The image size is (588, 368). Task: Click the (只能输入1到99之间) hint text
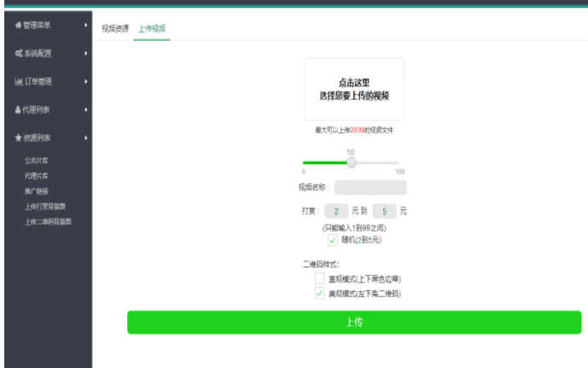(x=354, y=228)
